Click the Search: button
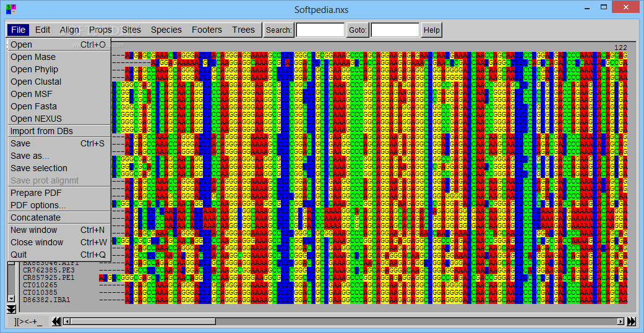Screen dimensions: 644x333 tap(279, 30)
